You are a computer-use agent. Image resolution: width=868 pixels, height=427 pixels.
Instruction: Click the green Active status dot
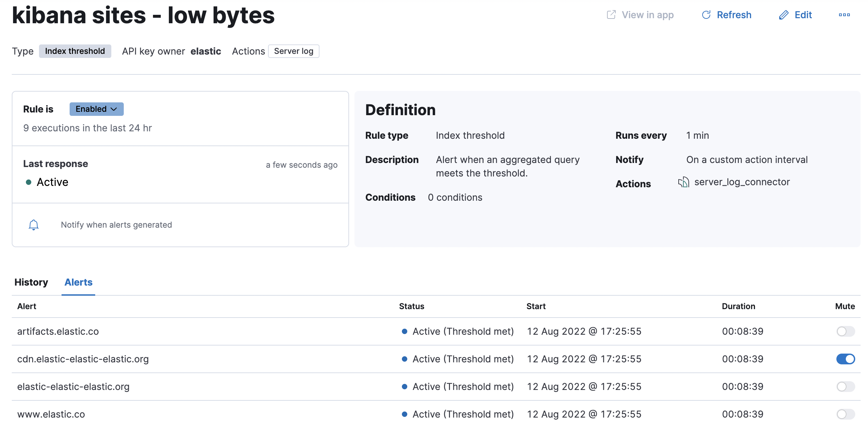pos(29,183)
